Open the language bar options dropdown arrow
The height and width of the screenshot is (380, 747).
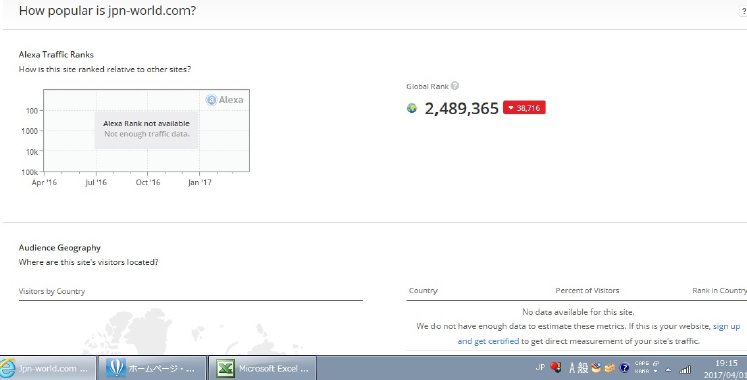(x=656, y=371)
